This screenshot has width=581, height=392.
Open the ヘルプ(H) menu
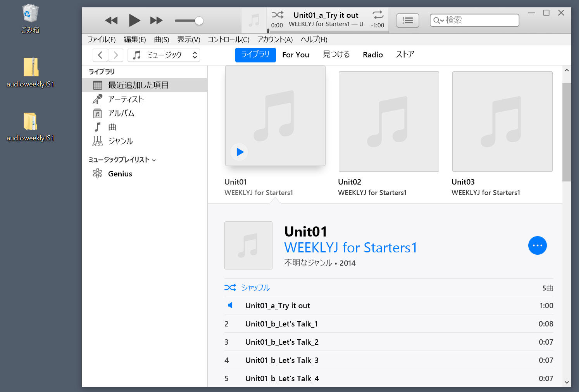pos(314,40)
